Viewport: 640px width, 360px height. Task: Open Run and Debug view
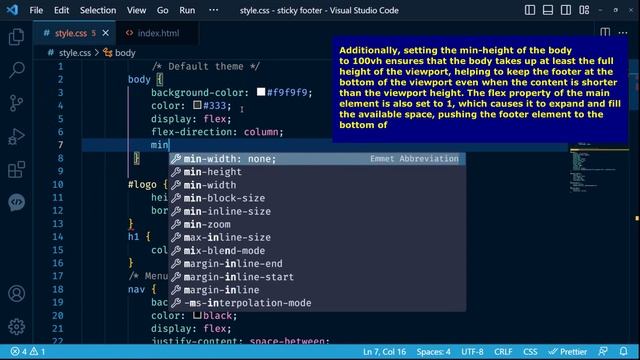pos(16,136)
